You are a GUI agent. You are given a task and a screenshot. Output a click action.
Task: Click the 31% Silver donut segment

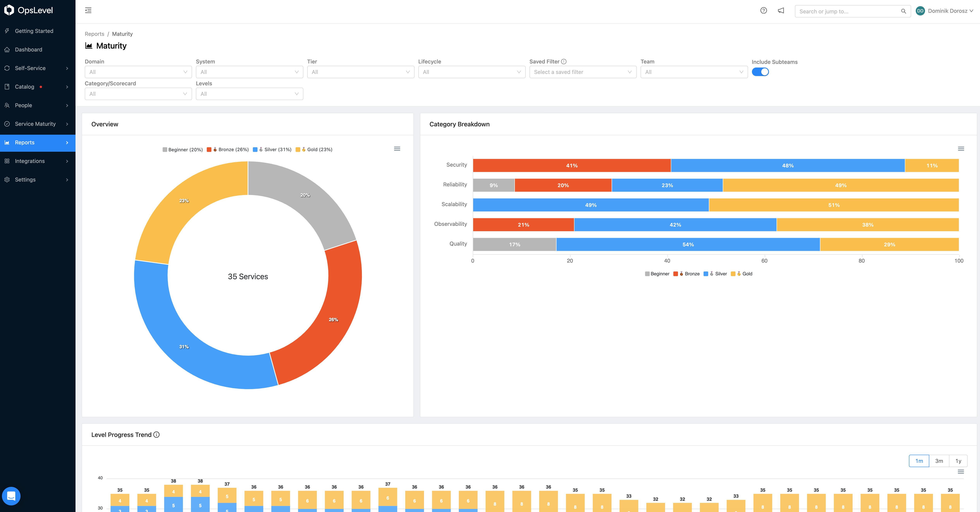tap(184, 347)
